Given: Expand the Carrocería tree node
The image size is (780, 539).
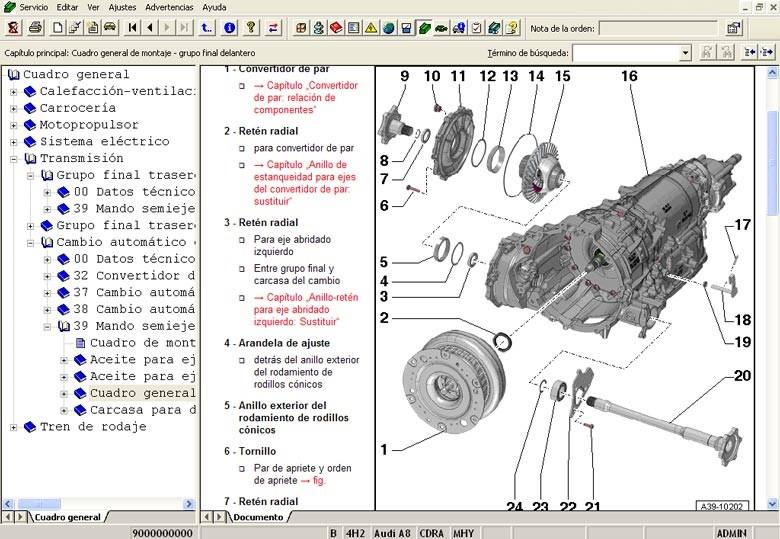Looking at the screenshot, I should click(x=14, y=108).
